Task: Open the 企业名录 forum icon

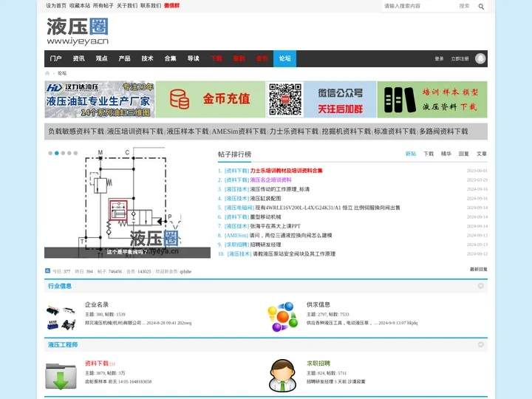Action: click(x=61, y=318)
